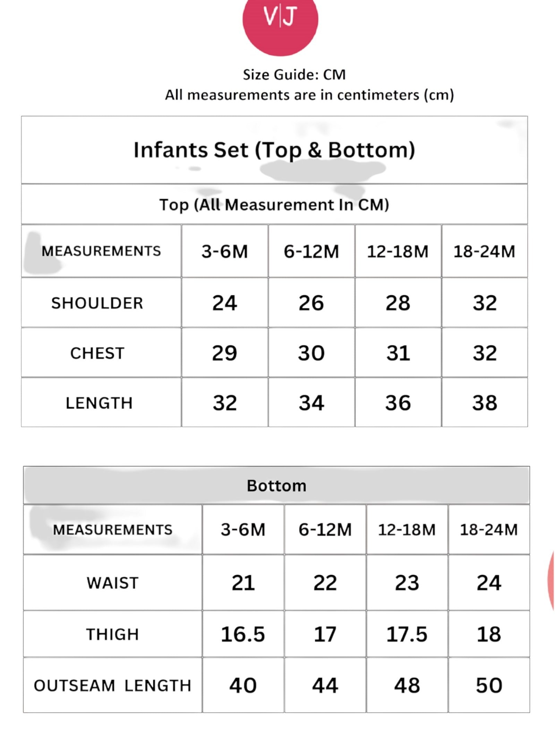Click the SHOULDER row label

pyautogui.click(x=97, y=303)
